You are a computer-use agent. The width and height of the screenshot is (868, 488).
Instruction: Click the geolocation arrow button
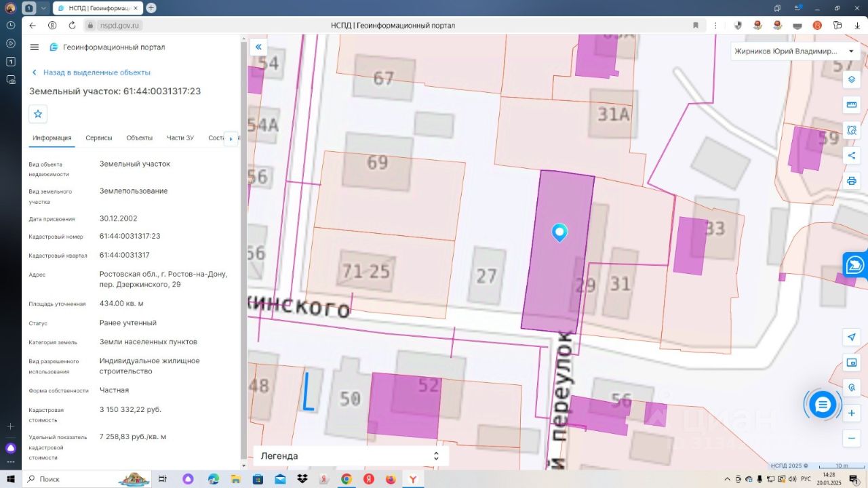point(852,338)
